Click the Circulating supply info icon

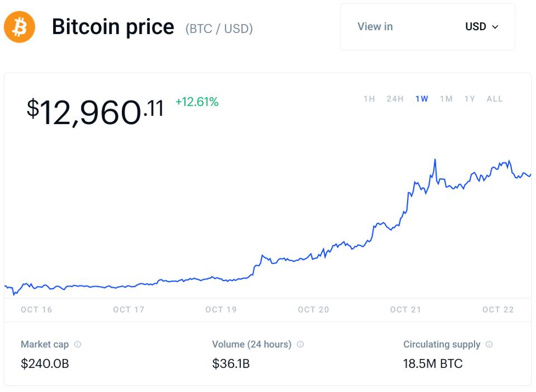pyautogui.click(x=489, y=344)
